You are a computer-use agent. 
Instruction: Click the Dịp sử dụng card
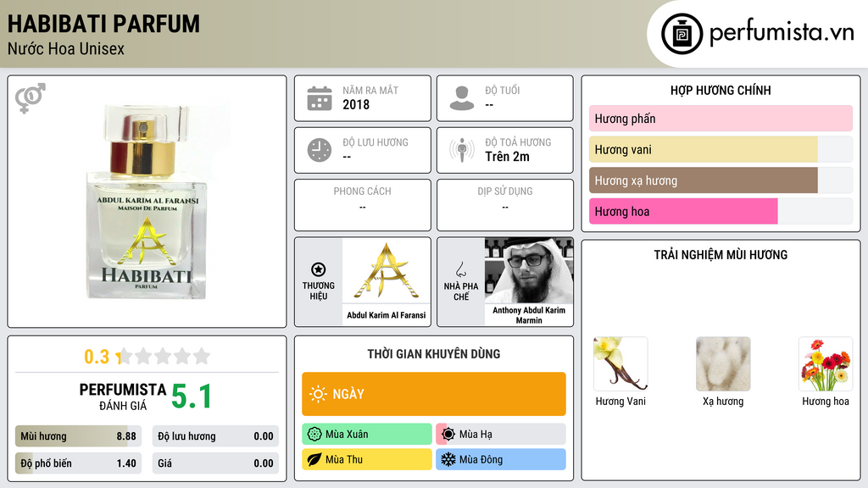[505, 205]
